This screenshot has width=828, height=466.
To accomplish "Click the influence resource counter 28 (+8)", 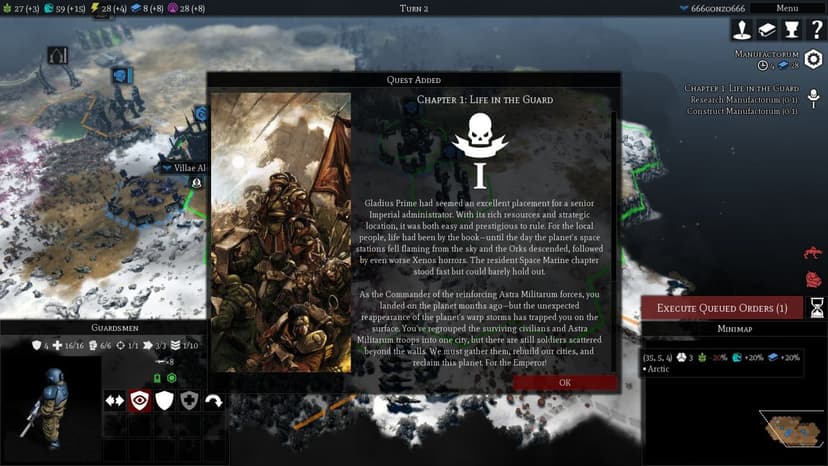I will 187,8.
